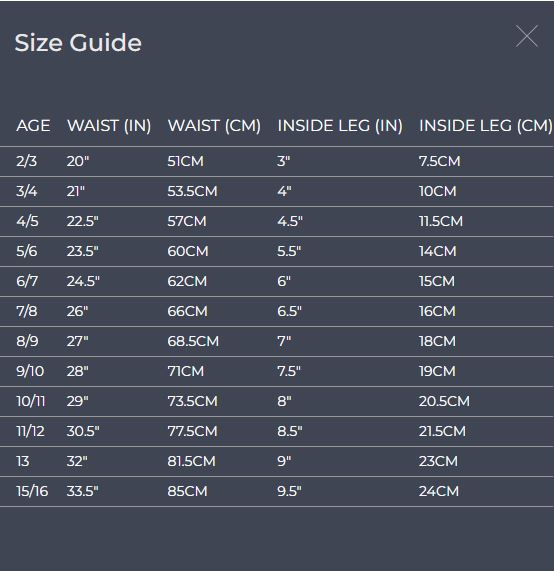Click the 14CM inside leg cell
Screen dimensions: 554x571
click(438, 251)
